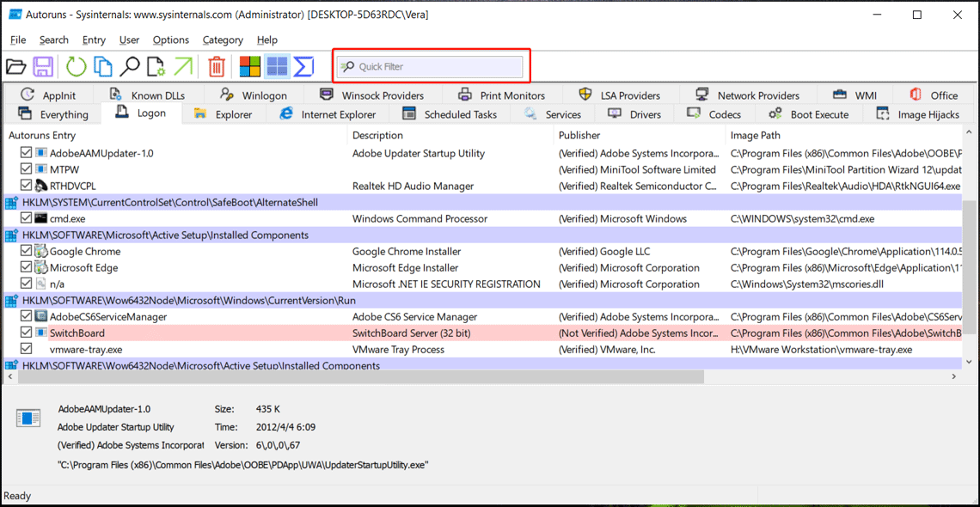Image resolution: width=980 pixels, height=507 pixels.
Task: Click the Sigma VirusTotal toolbar icon
Action: point(303,66)
